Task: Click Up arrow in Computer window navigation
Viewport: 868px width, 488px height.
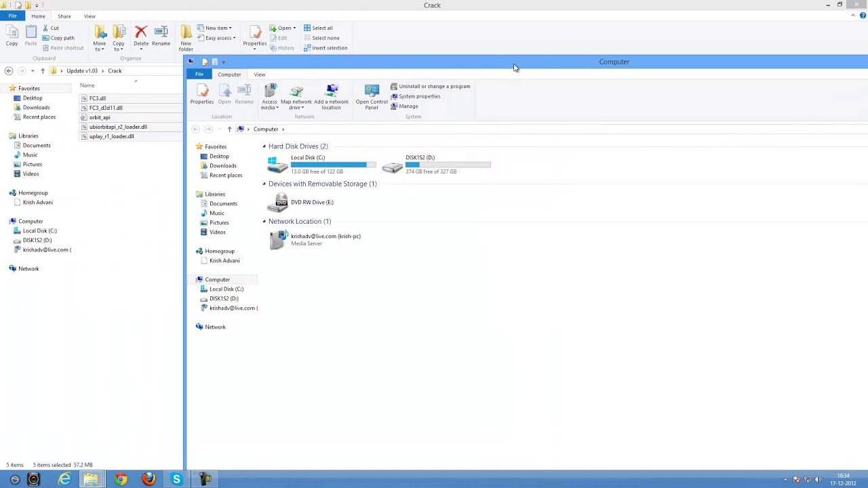Action: click(229, 129)
